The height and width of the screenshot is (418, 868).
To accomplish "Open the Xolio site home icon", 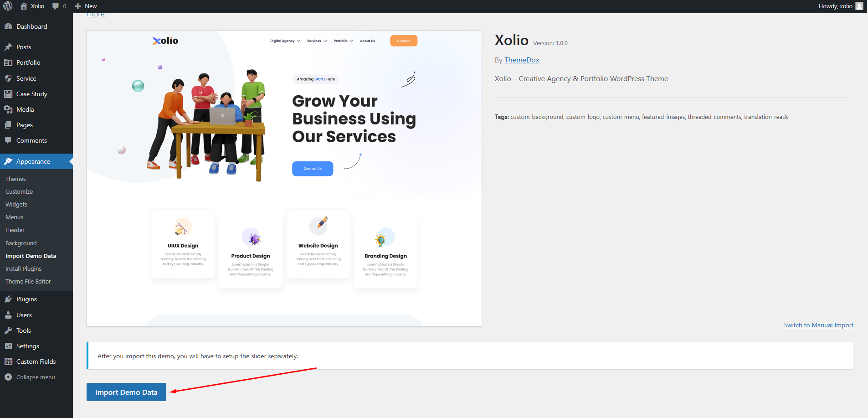I will pos(24,6).
